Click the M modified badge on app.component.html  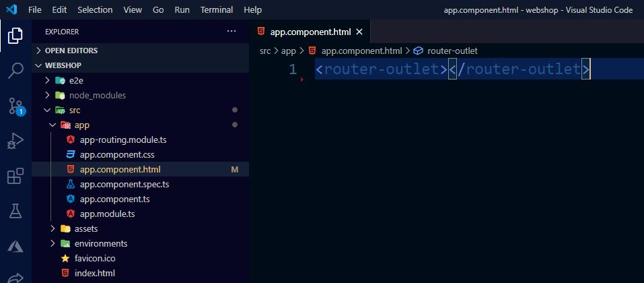[x=234, y=170]
